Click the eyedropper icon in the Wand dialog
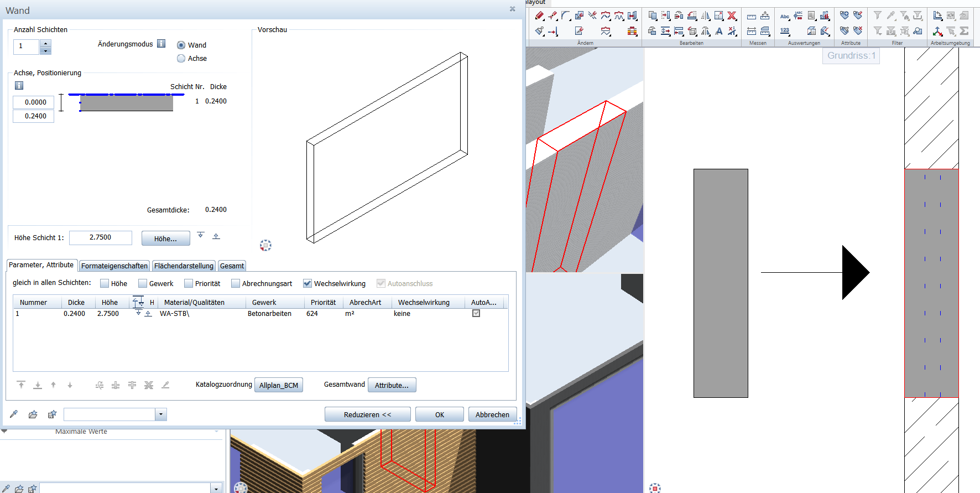This screenshot has height=493, width=980. click(x=14, y=414)
